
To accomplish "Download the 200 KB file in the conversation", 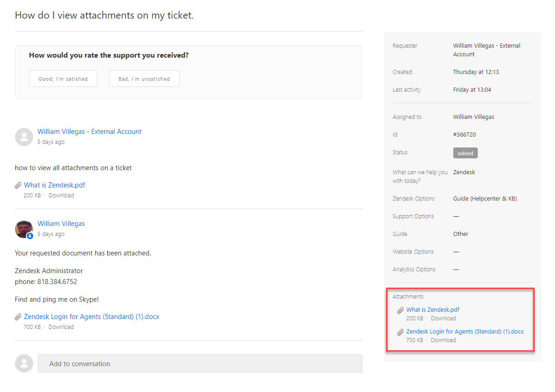I will [x=61, y=196].
